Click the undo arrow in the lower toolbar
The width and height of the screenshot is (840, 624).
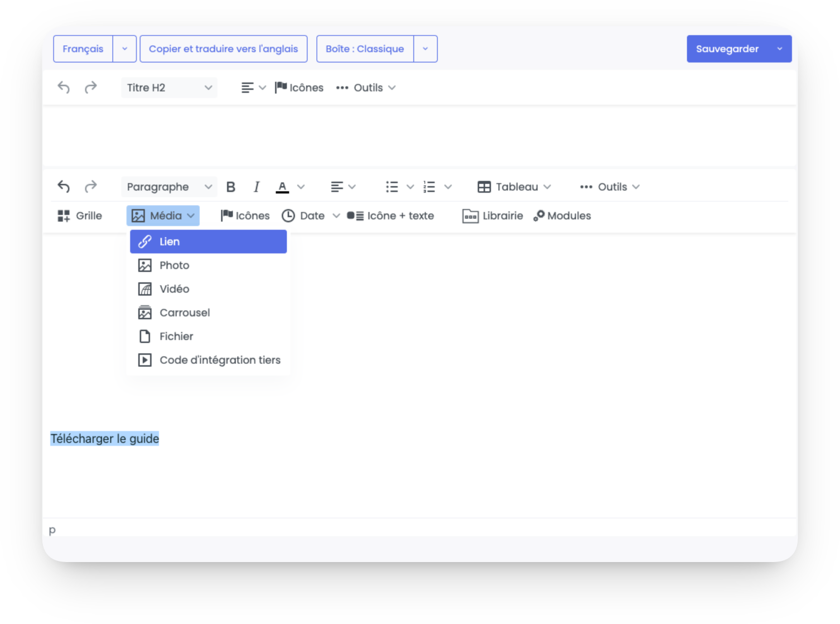(x=64, y=186)
